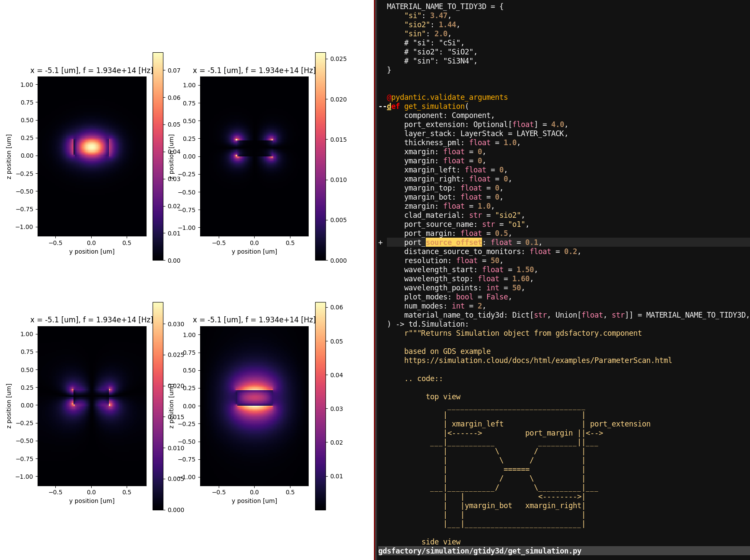This screenshot has width=750, height=560.
Task: Click the highlighted source_offset search match
Action: [454, 242]
